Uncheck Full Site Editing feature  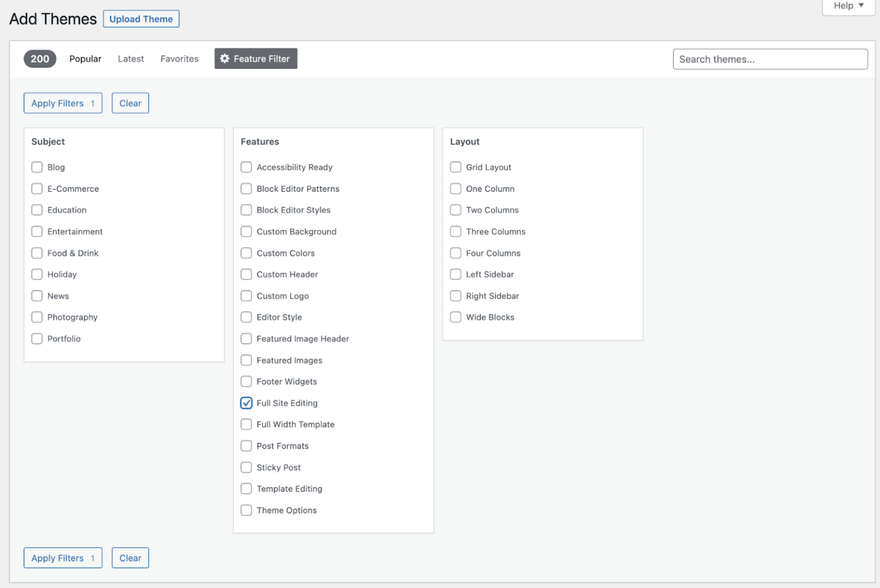coord(246,402)
